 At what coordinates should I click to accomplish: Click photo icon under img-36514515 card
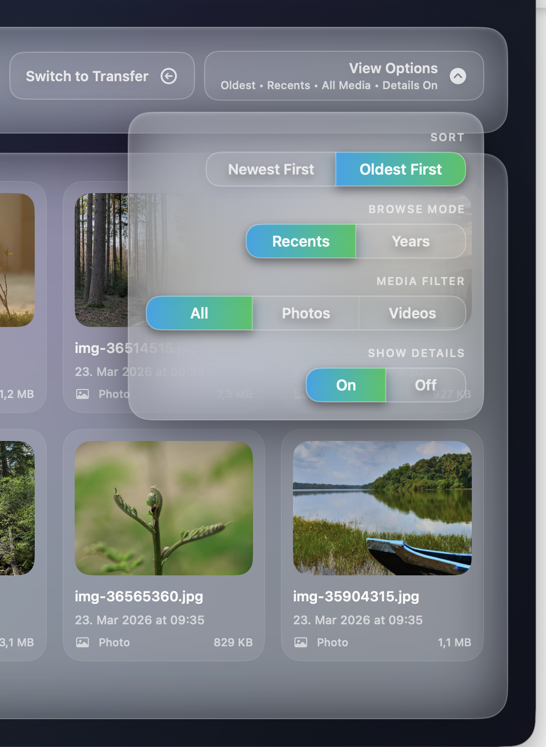tap(82, 394)
